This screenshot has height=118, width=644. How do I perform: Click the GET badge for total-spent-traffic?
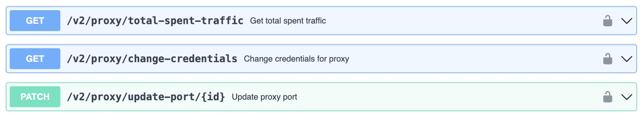point(35,21)
